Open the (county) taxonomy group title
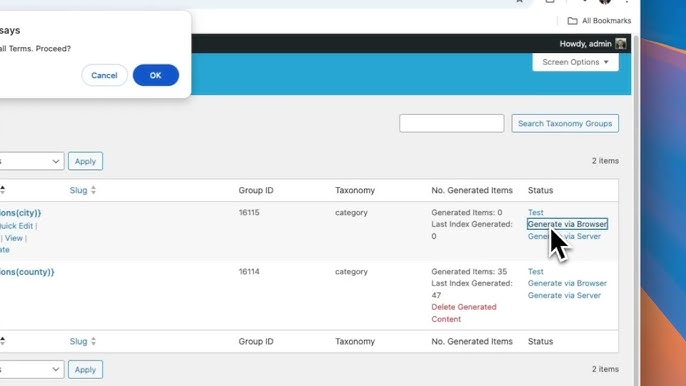Viewport: 686px width, 386px height. click(x=27, y=272)
